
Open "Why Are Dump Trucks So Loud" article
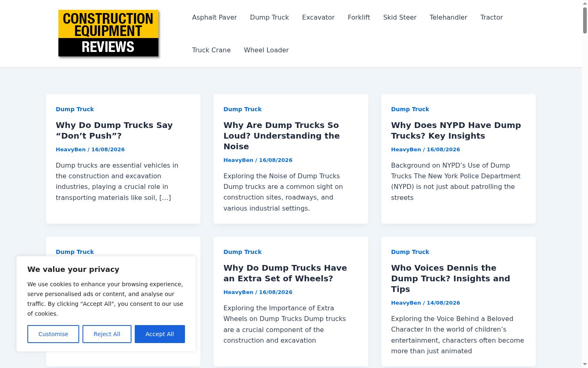point(281,136)
